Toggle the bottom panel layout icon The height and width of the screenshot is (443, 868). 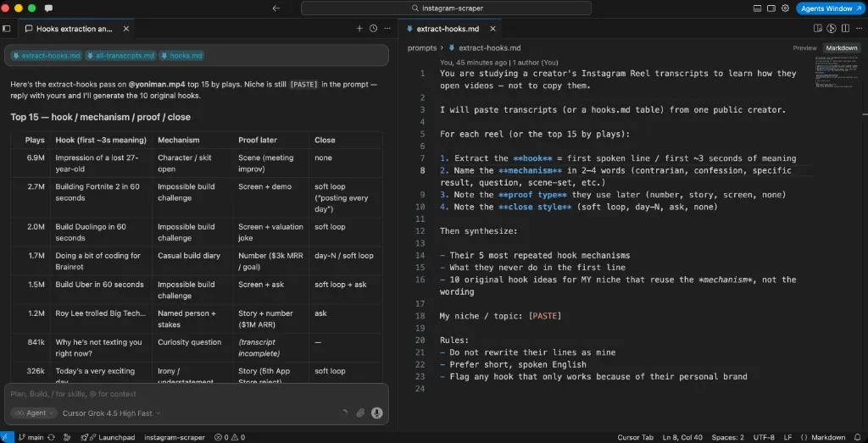click(x=758, y=8)
